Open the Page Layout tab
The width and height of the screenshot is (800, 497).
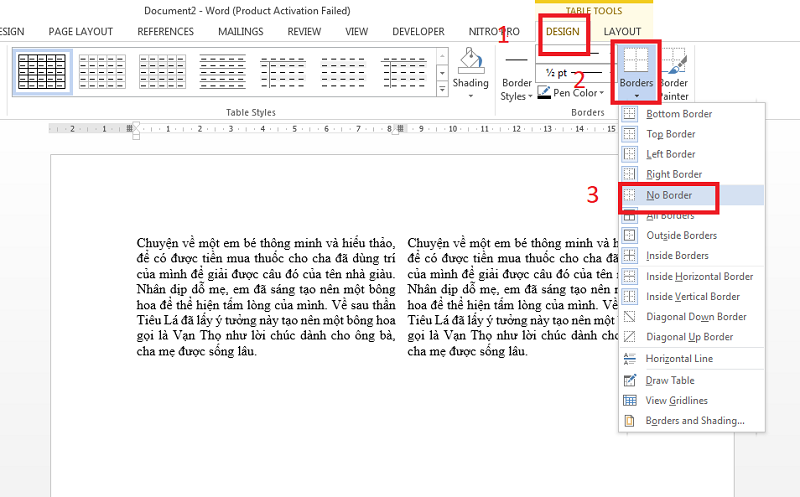pos(81,32)
